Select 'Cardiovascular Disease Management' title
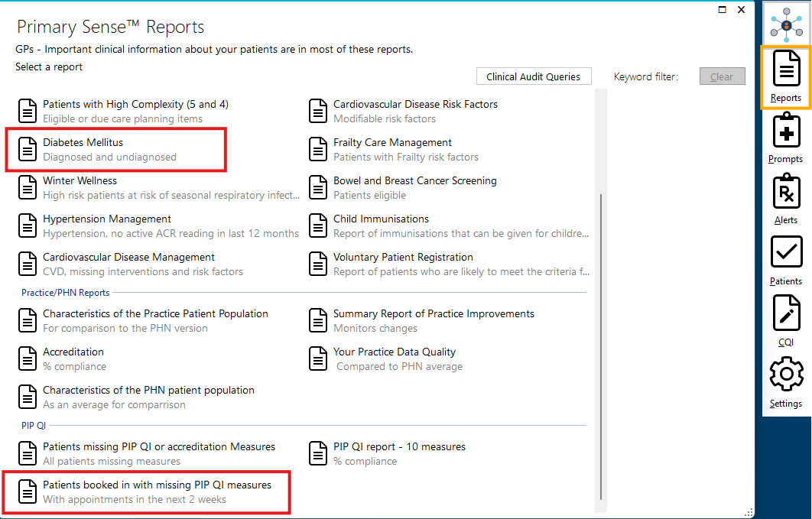This screenshot has height=519, width=812. (x=128, y=257)
